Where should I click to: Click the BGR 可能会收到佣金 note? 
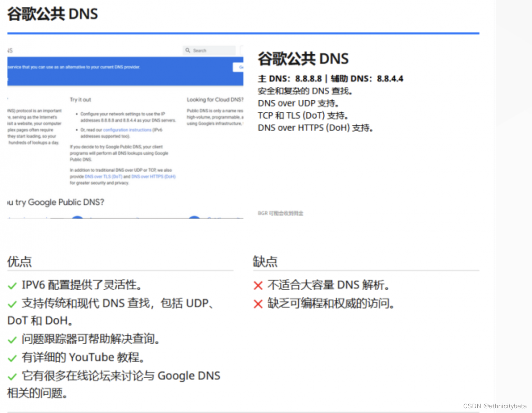280,213
